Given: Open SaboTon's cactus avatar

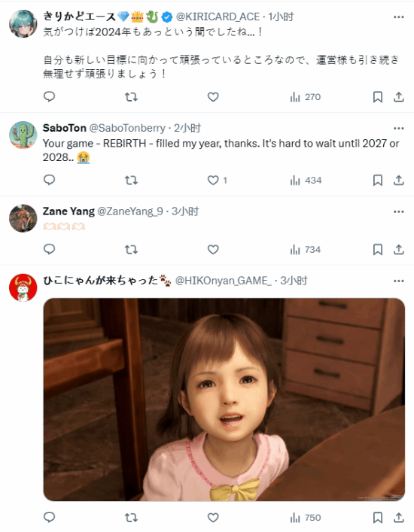Looking at the screenshot, I should coord(23,135).
